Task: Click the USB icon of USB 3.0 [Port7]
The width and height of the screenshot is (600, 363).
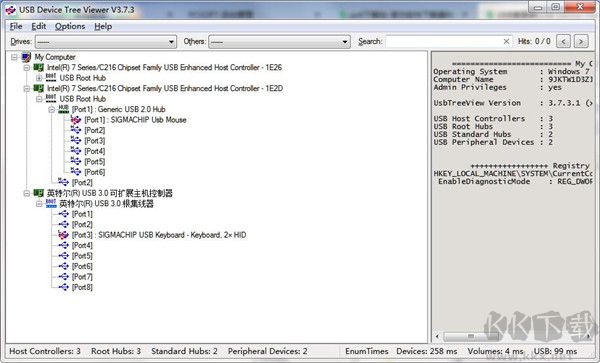Action: (63, 277)
